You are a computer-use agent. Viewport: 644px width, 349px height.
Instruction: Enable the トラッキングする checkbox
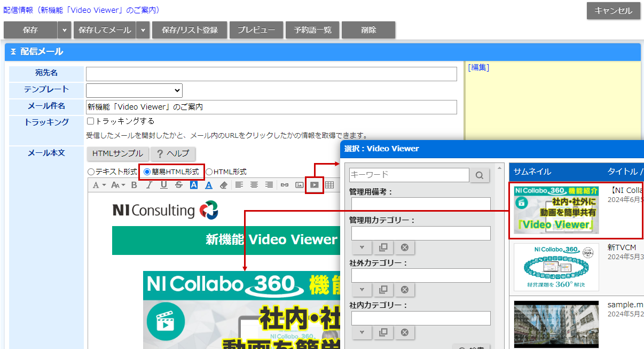(x=90, y=121)
